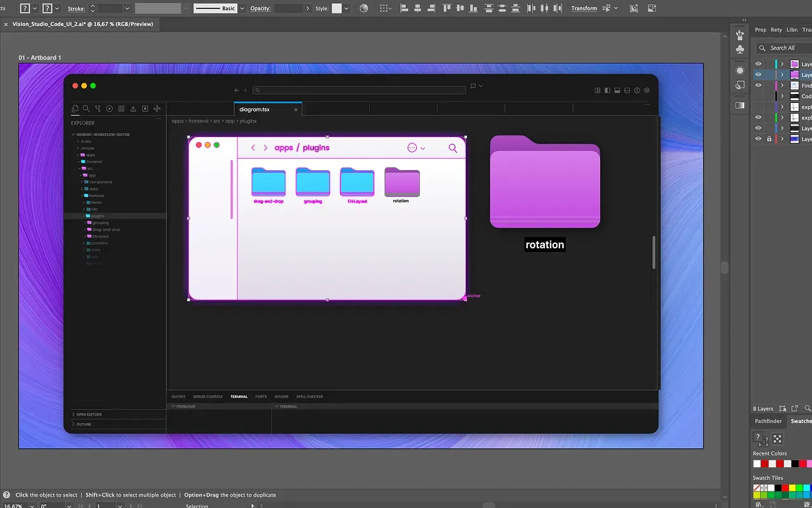This screenshot has height=508, width=812.
Task: Switch to the Libra panel tab
Action: click(792, 30)
